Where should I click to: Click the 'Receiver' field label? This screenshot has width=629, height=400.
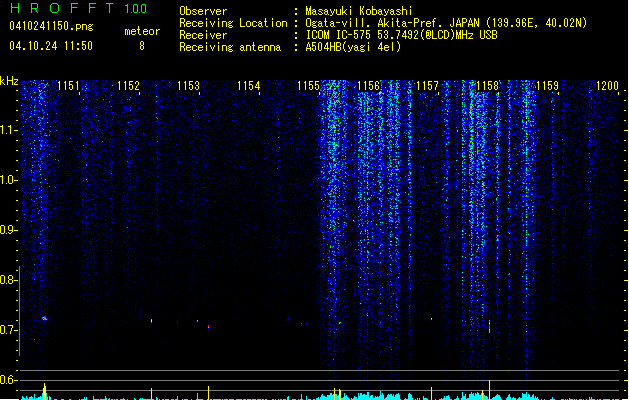click(203, 35)
